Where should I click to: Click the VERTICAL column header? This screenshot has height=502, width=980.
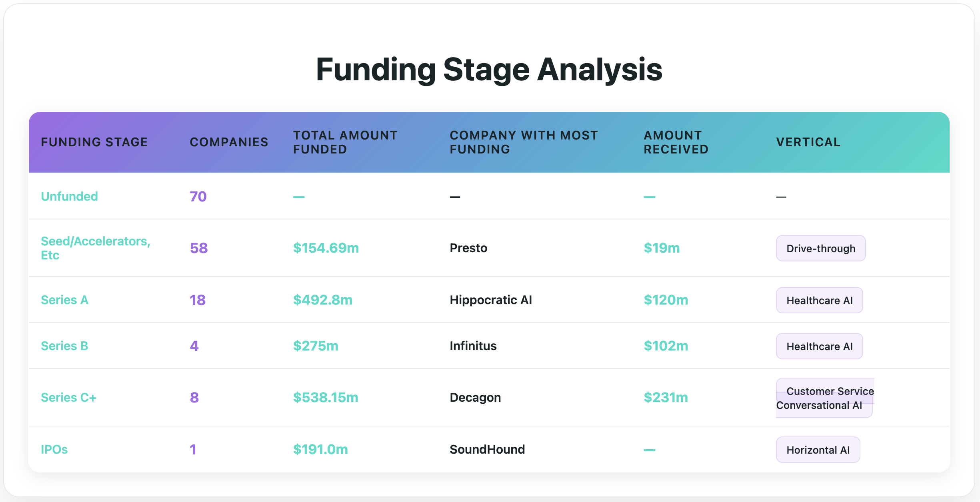pos(808,142)
